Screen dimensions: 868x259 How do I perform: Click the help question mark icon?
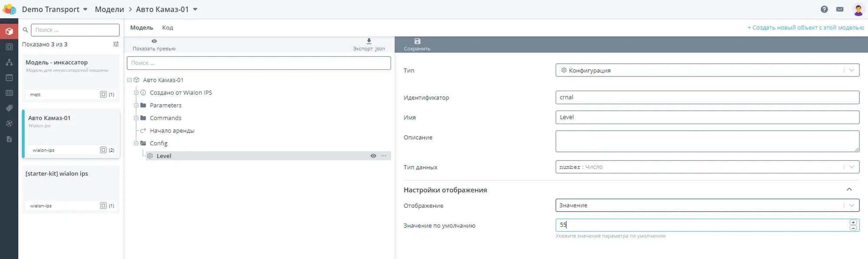coord(824,10)
